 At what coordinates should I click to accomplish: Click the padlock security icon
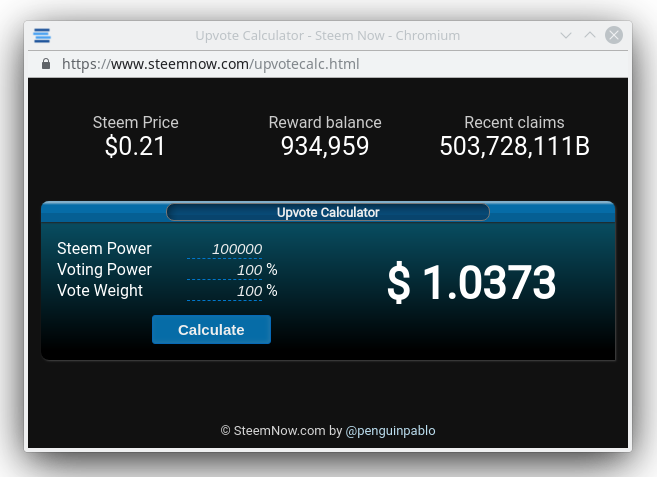point(46,64)
